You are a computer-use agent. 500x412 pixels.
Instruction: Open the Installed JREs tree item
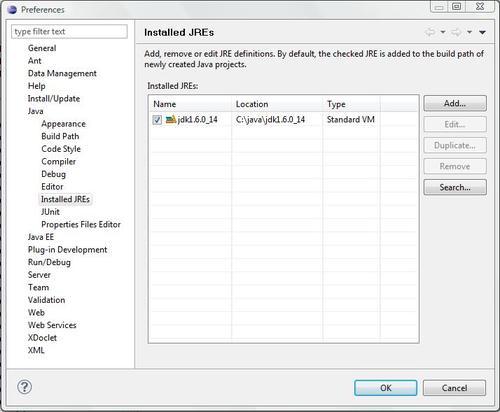(65, 199)
